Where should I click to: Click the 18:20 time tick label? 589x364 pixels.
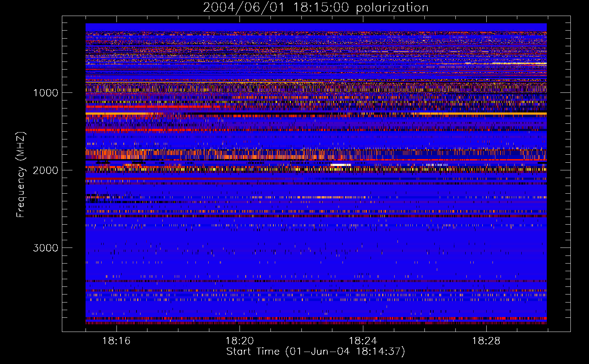(240, 341)
